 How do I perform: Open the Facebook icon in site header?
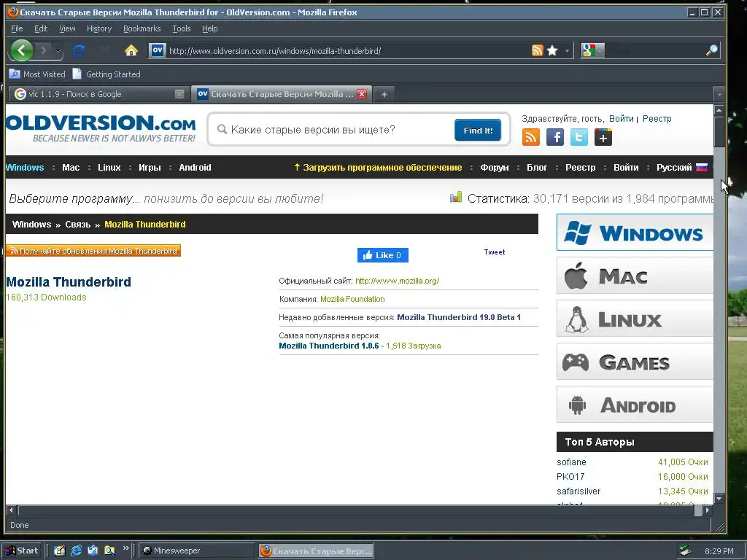click(x=554, y=138)
